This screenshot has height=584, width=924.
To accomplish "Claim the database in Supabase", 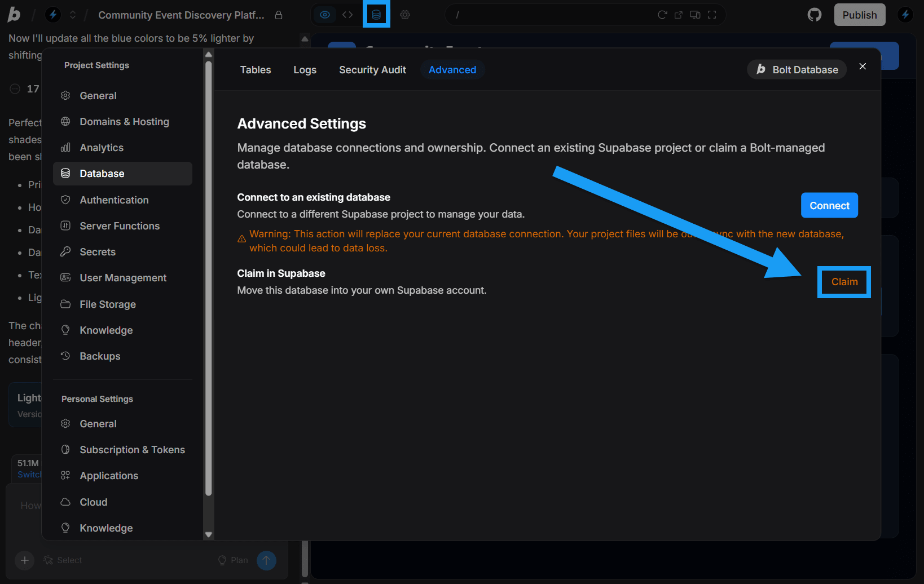I will pos(843,282).
